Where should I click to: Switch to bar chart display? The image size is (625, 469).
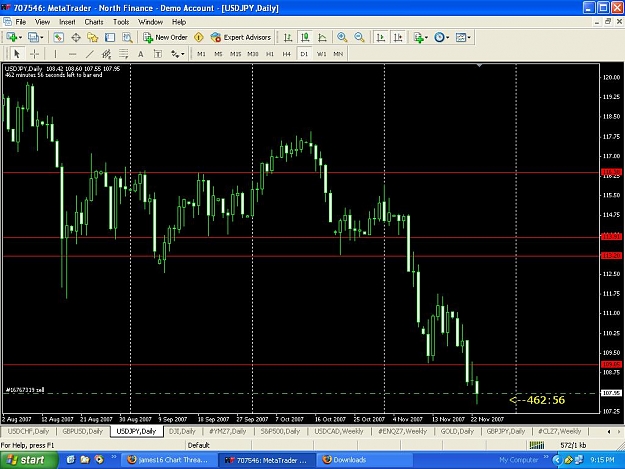(288, 37)
